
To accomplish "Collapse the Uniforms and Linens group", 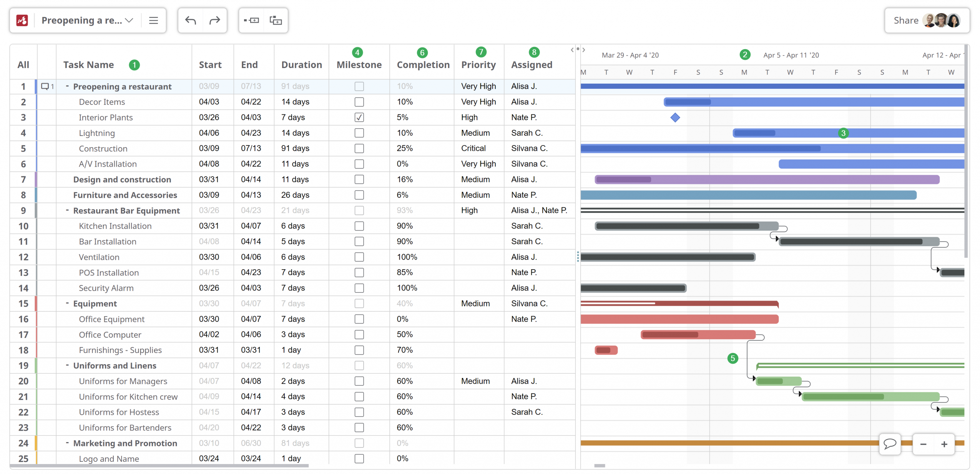I will point(68,365).
